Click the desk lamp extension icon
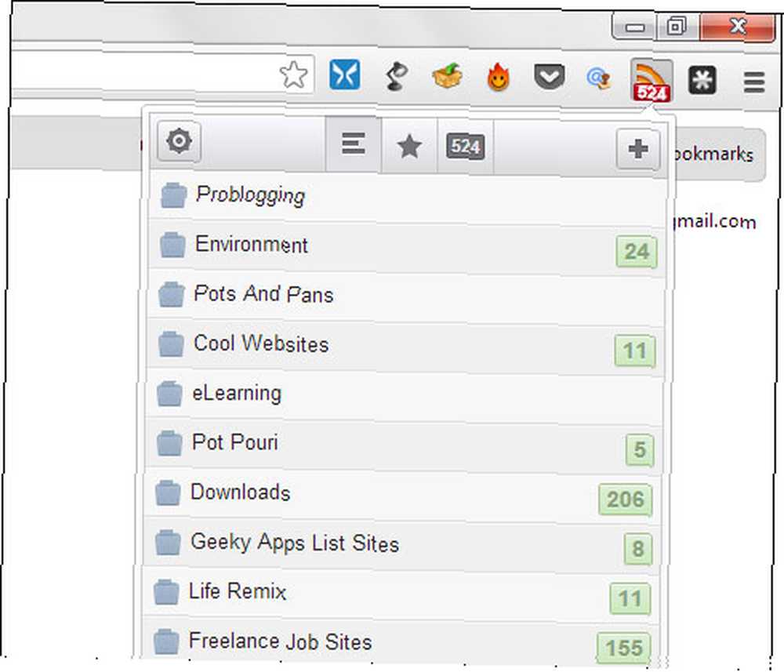This screenshot has height=672, width=784. coord(396,76)
